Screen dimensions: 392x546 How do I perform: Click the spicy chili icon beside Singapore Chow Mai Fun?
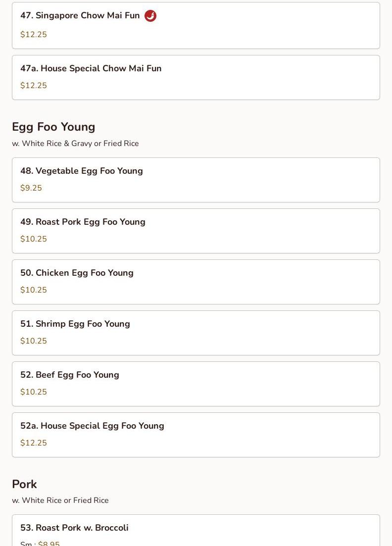click(x=150, y=16)
